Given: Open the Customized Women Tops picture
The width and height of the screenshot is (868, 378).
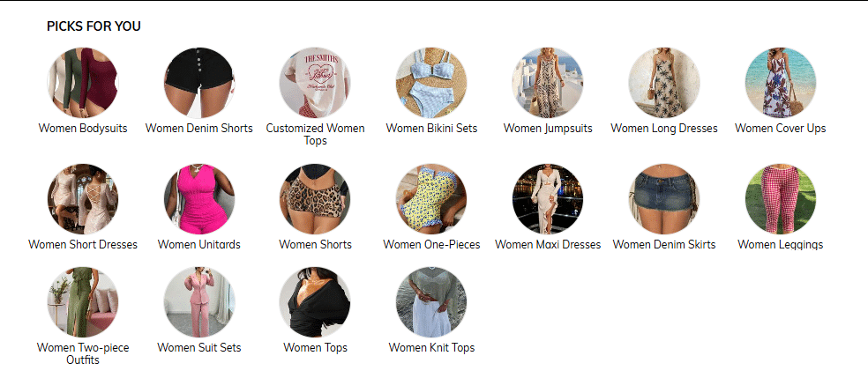Looking at the screenshot, I should tap(315, 82).
